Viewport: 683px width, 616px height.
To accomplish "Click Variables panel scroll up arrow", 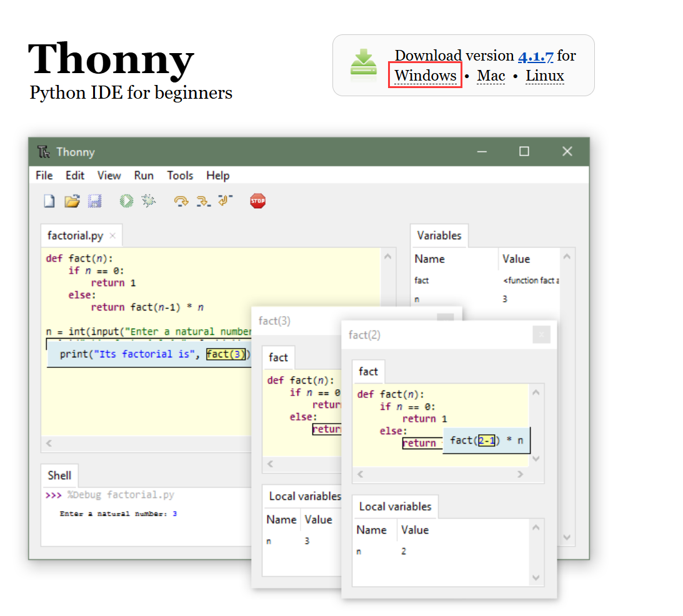I will point(567,257).
